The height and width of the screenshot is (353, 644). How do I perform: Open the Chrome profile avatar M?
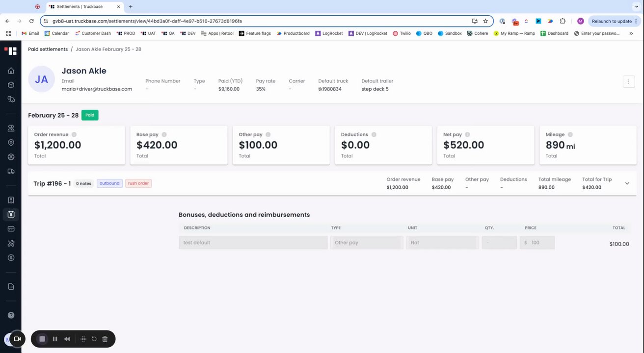581,21
